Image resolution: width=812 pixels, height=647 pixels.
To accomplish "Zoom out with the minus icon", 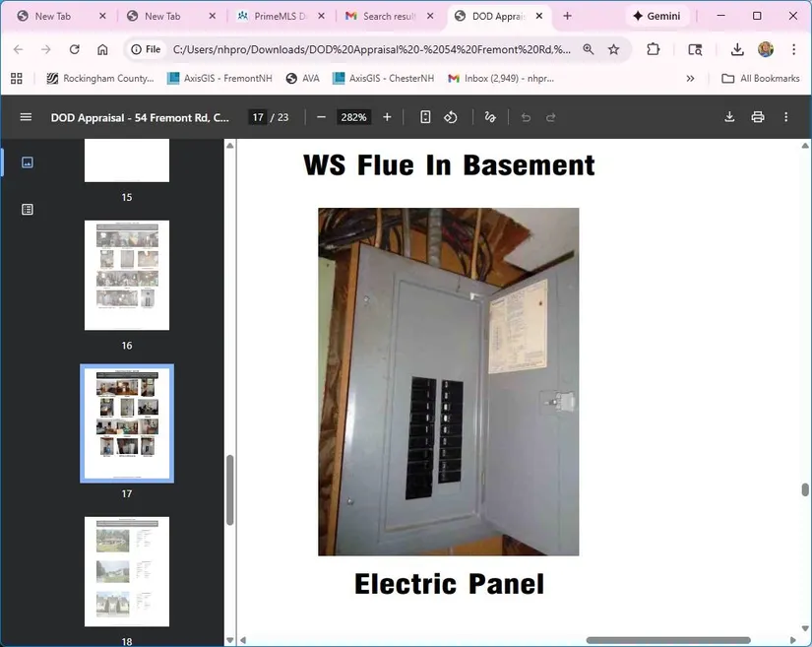I will point(321,117).
